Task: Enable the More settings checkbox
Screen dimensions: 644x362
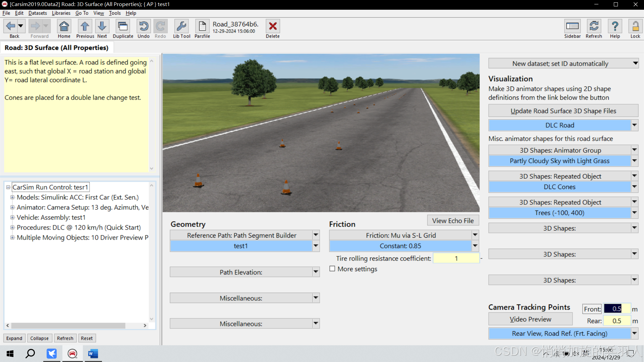Action: click(x=332, y=269)
